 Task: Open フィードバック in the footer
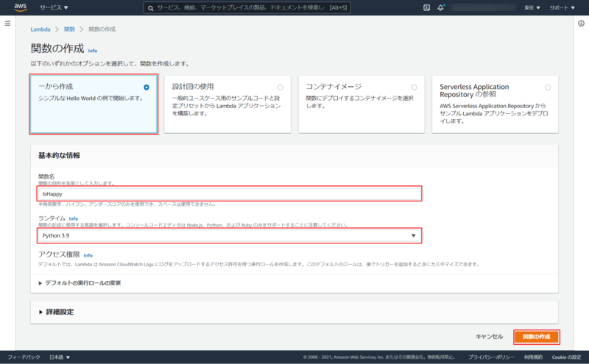point(24,357)
